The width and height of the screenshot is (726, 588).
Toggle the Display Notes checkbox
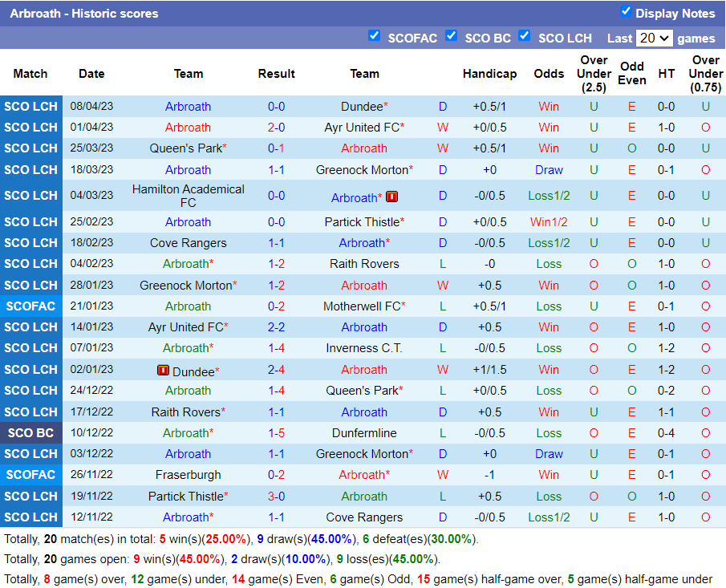626,11
